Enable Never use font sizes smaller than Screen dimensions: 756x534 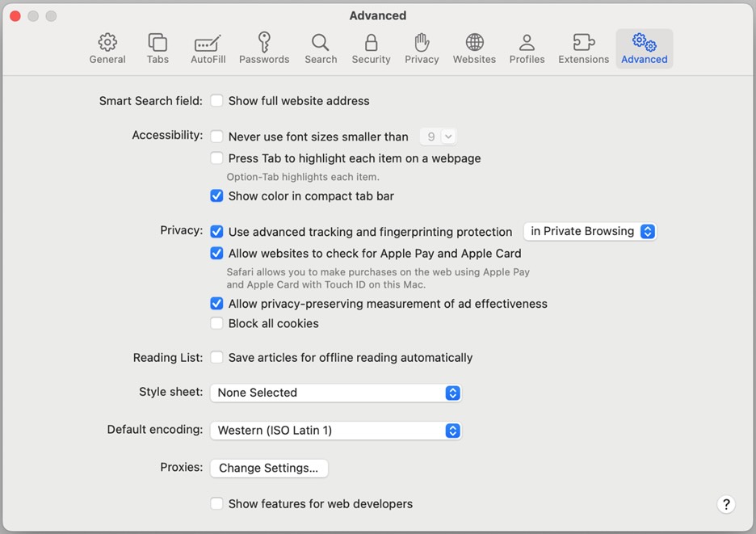(x=216, y=137)
